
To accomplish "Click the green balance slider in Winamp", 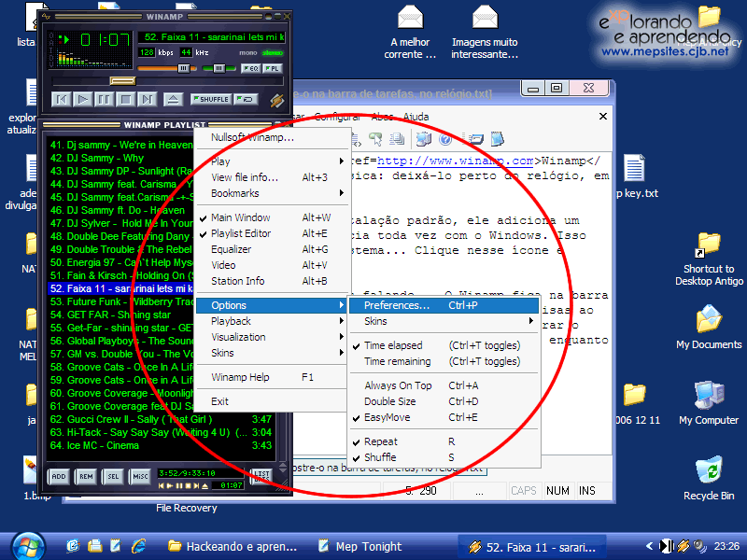I will [219, 68].
